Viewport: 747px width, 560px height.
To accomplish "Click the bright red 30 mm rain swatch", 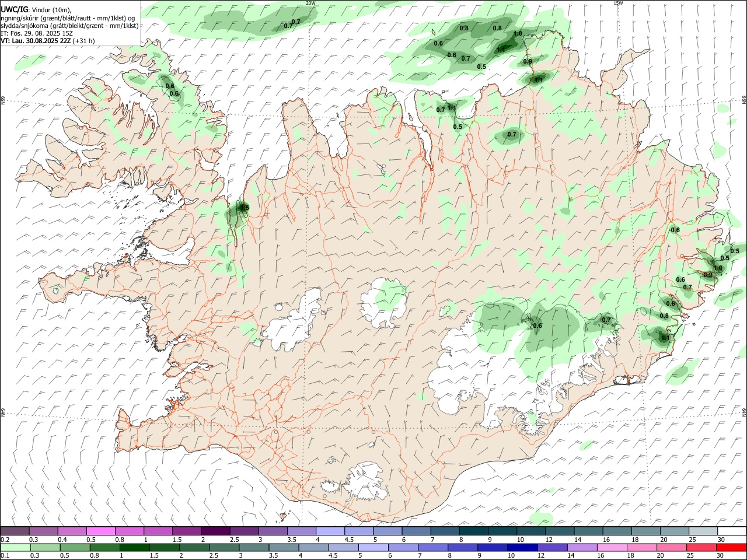I will pyautogui.click(x=731, y=548).
